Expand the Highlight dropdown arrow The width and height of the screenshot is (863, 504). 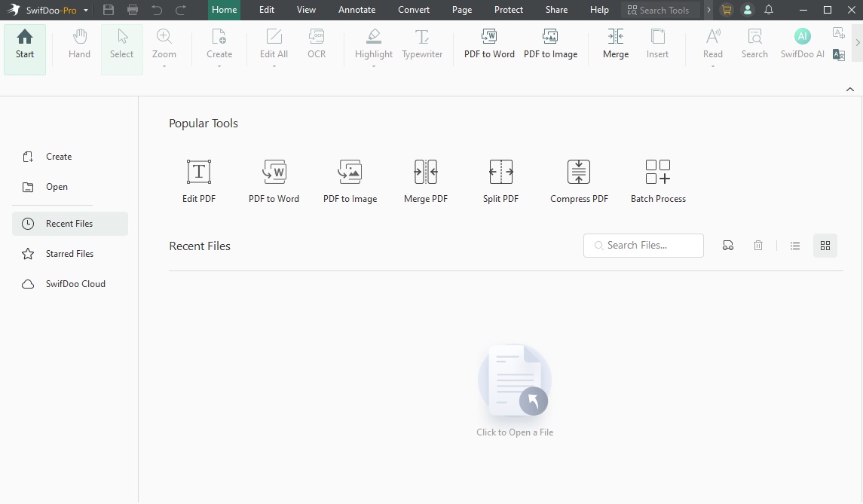point(374,66)
